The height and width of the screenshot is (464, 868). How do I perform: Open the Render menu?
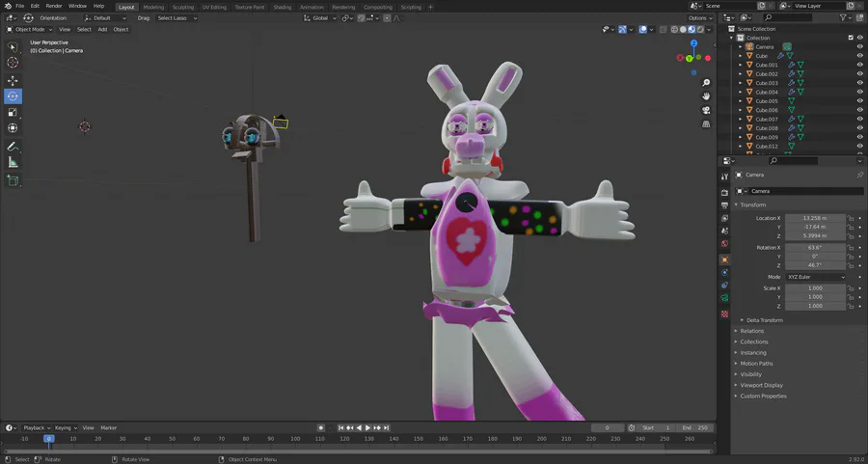[54, 6]
